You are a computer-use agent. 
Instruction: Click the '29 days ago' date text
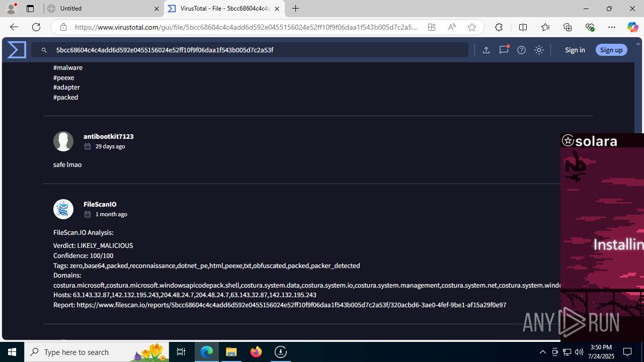coord(110,146)
